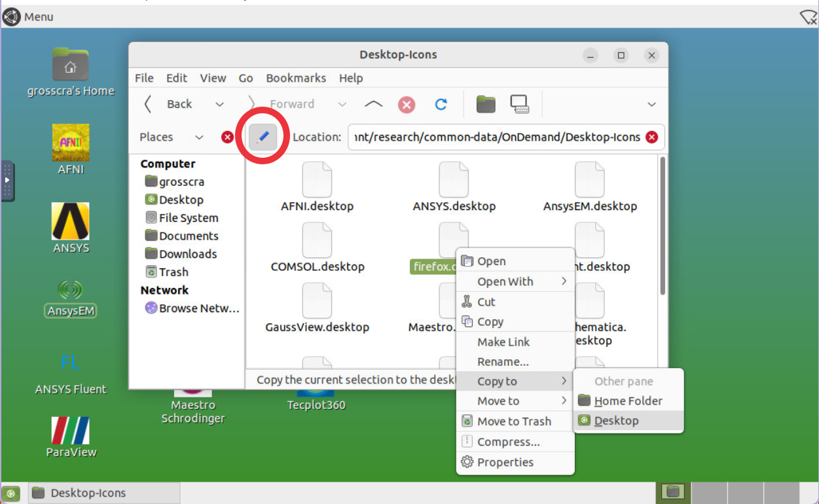Navigate up one directory level
819x504 pixels.
point(373,103)
